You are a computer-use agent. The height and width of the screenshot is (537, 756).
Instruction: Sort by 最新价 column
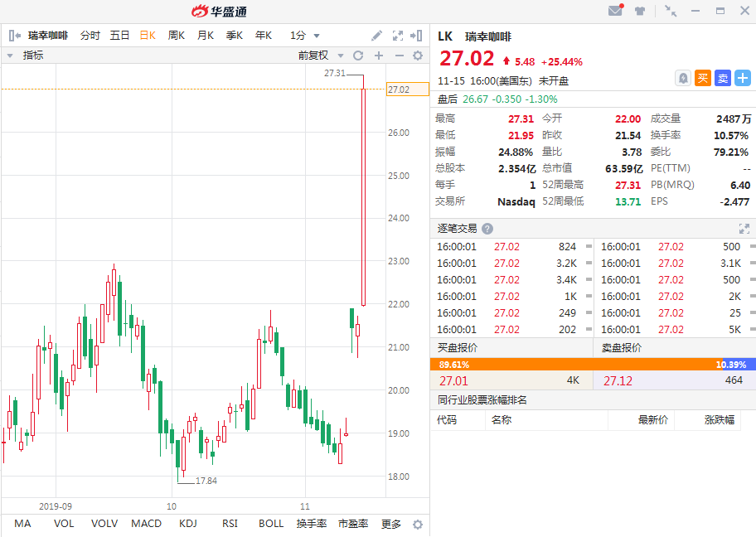(x=653, y=420)
